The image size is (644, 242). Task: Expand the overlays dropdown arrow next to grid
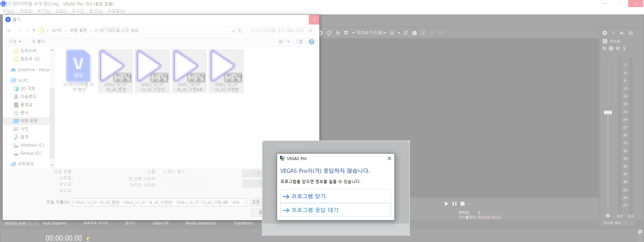coord(399,33)
